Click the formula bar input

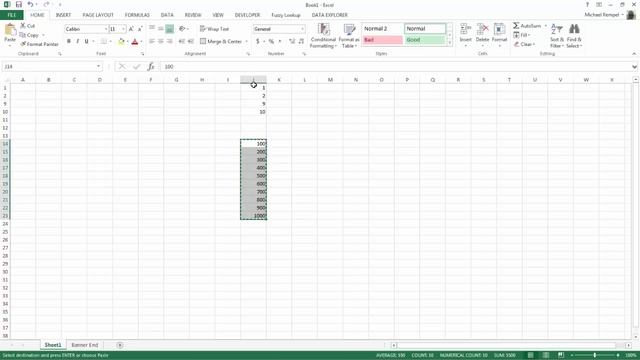[395, 67]
